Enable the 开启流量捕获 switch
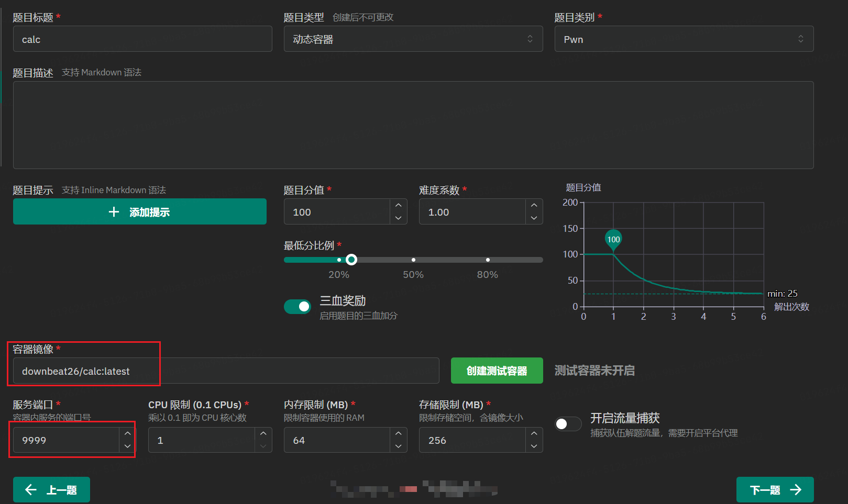This screenshot has width=848, height=504. (x=568, y=424)
